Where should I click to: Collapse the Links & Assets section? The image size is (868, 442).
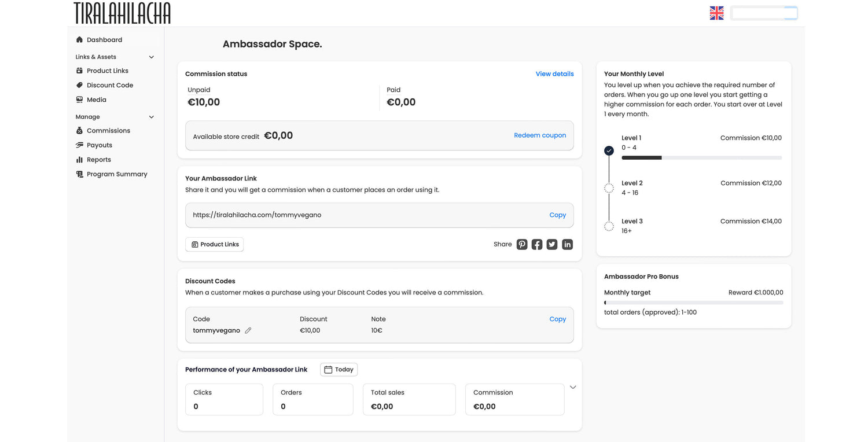point(152,57)
